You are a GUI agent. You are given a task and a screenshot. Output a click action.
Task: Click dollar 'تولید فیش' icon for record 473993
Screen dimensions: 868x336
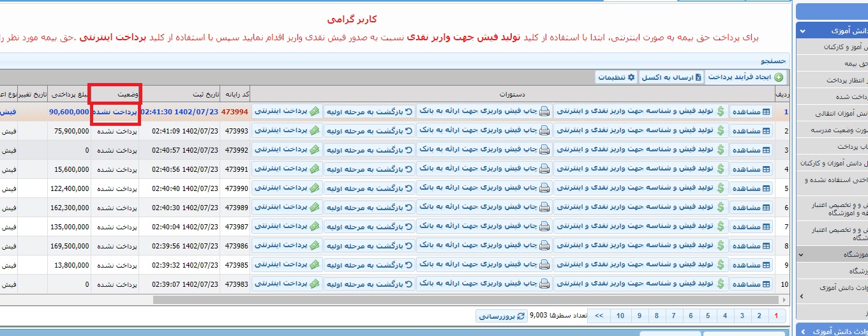pyautogui.click(x=721, y=131)
